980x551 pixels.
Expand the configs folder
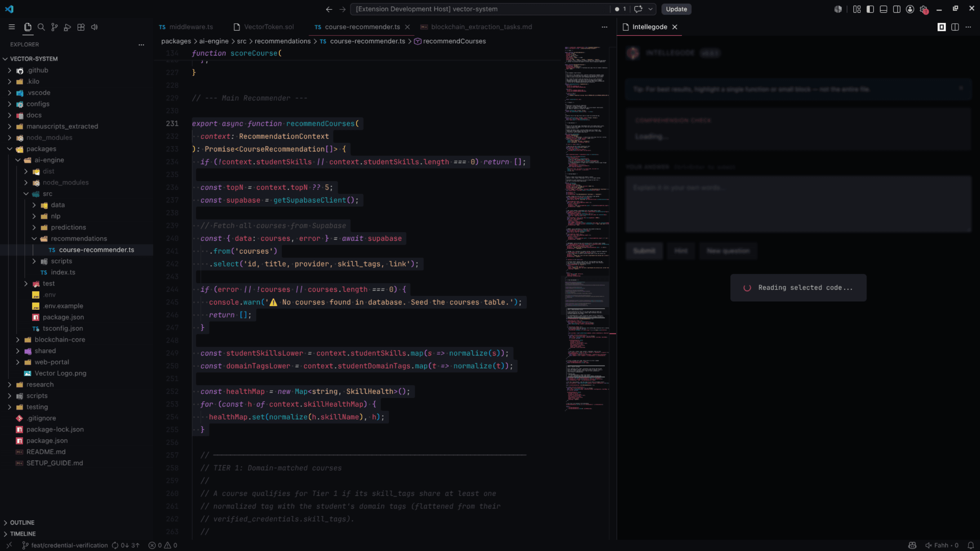coord(9,104)
